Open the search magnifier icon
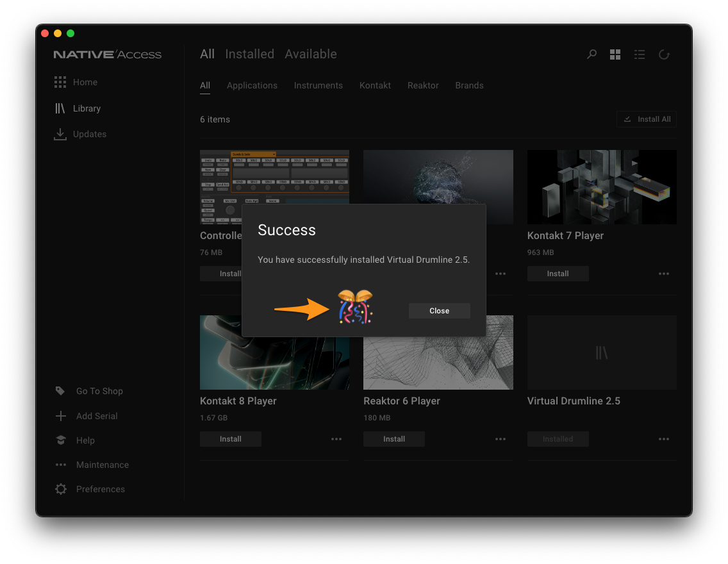 (591, 54)
